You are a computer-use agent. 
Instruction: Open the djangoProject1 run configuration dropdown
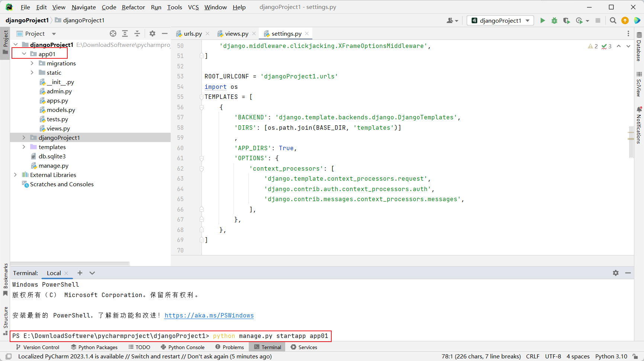click(x=500, y=20)
